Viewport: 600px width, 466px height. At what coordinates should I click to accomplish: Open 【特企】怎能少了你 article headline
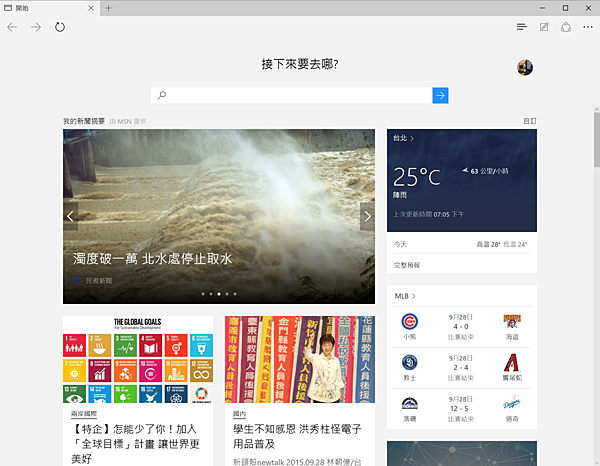tap(135, 444)
